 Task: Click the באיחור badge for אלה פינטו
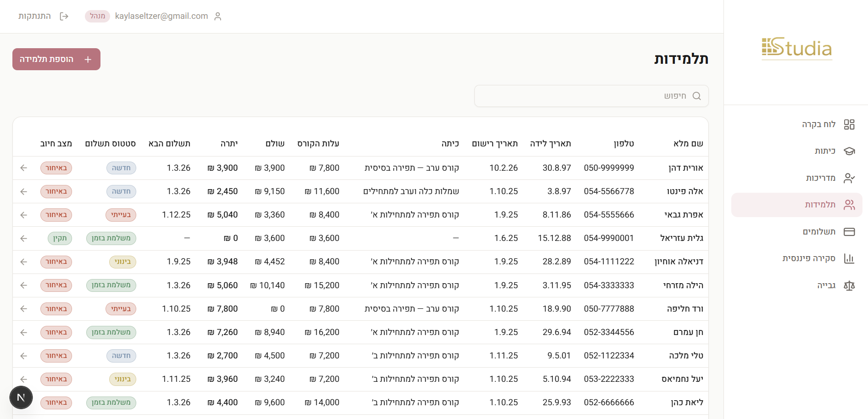coord(56,191)
